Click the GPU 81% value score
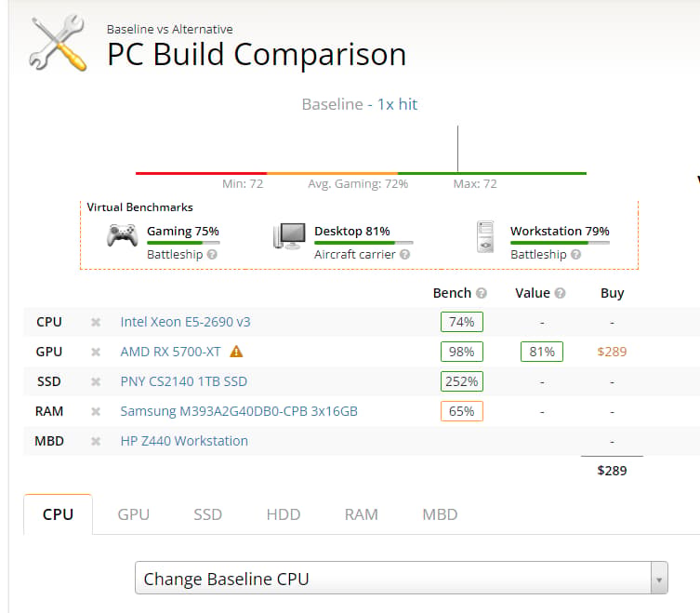 pyautogui.click(x=542, y=352)
